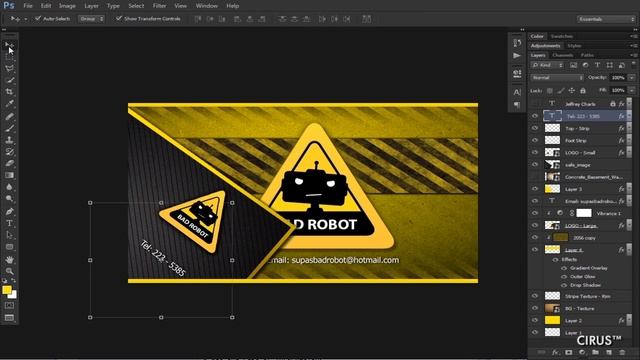Open the Actions panel play icon
Screen dimensions: 640x360
517,56
